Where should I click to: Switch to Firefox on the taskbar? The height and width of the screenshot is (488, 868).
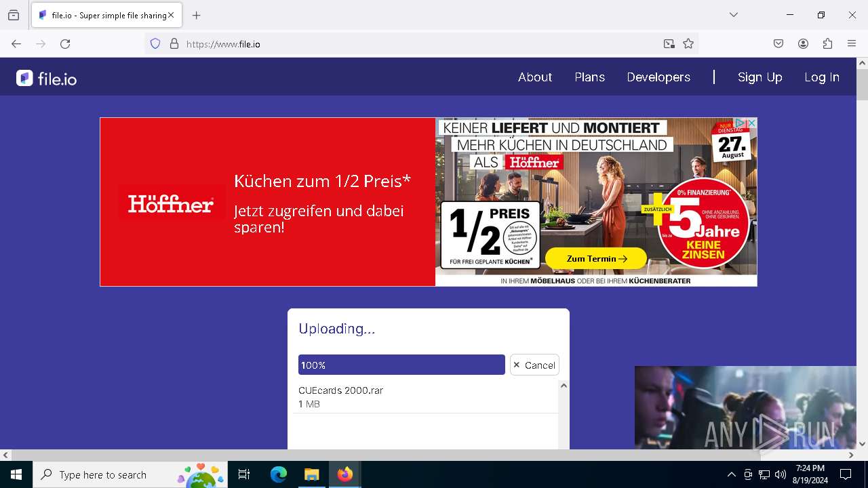[x=345, y=474]
